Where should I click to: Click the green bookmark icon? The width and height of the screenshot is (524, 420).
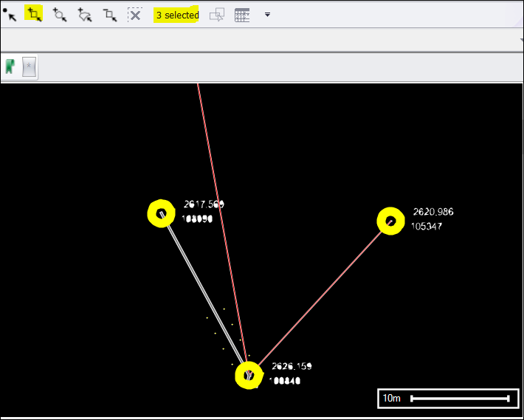tap(10, 66)
